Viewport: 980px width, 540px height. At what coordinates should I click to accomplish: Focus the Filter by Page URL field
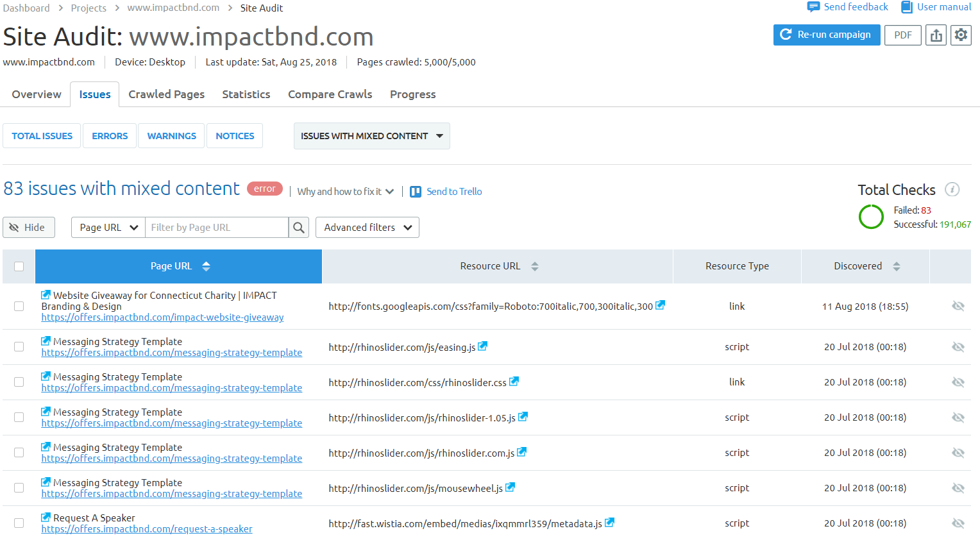point(217,228)
